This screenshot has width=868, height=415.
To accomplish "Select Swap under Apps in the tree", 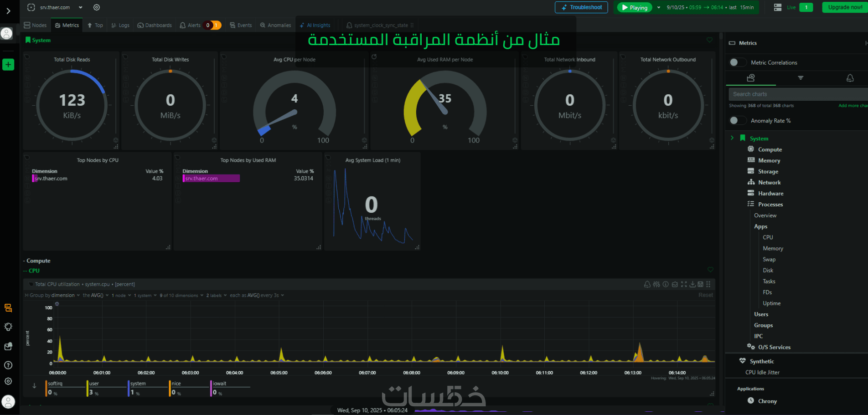I will point(769,259).
